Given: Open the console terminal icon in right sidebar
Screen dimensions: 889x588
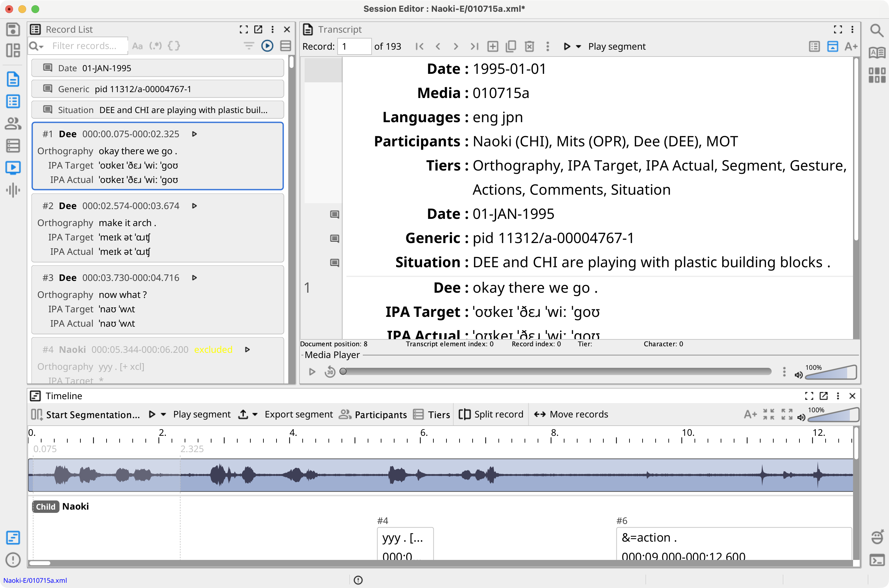Looking at the screenshot, I should point(877,560).
